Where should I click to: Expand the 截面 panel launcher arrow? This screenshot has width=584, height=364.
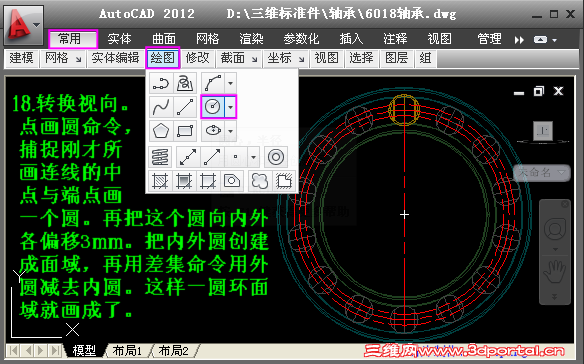pos(254,59)
